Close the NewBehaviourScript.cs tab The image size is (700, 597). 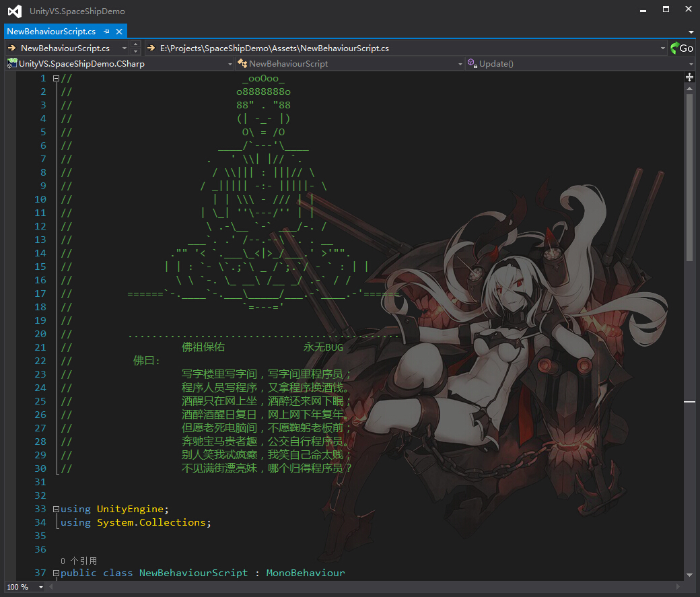coord(119,31)
